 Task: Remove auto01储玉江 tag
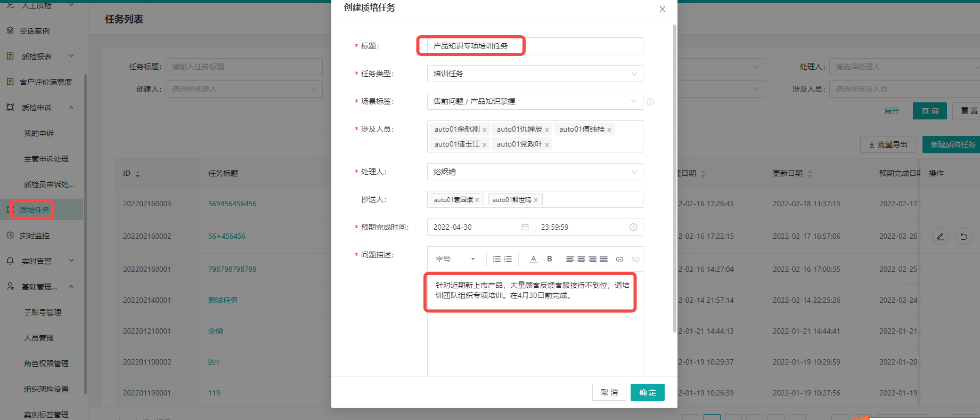[485, 145]
